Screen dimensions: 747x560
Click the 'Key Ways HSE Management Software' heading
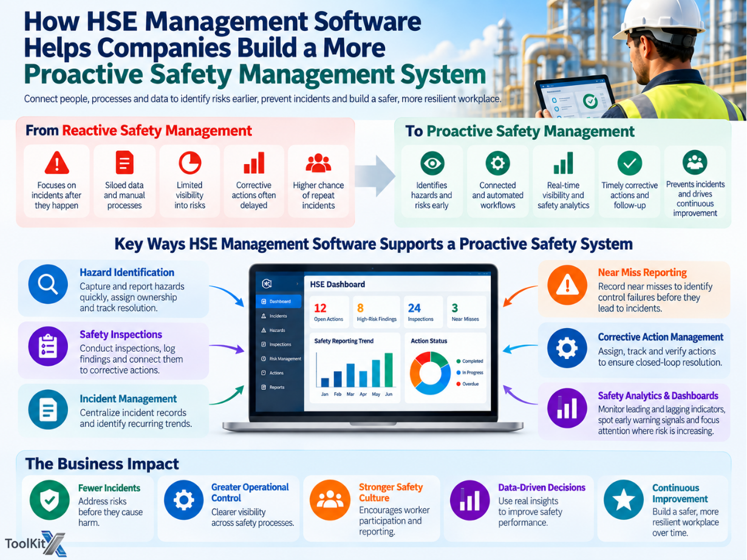coord(373,244)
